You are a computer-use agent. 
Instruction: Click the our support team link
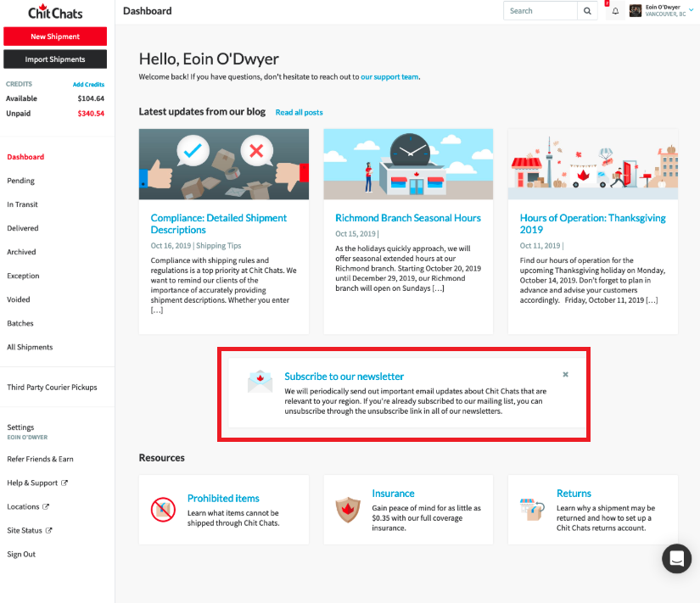(x=389, y=77)
